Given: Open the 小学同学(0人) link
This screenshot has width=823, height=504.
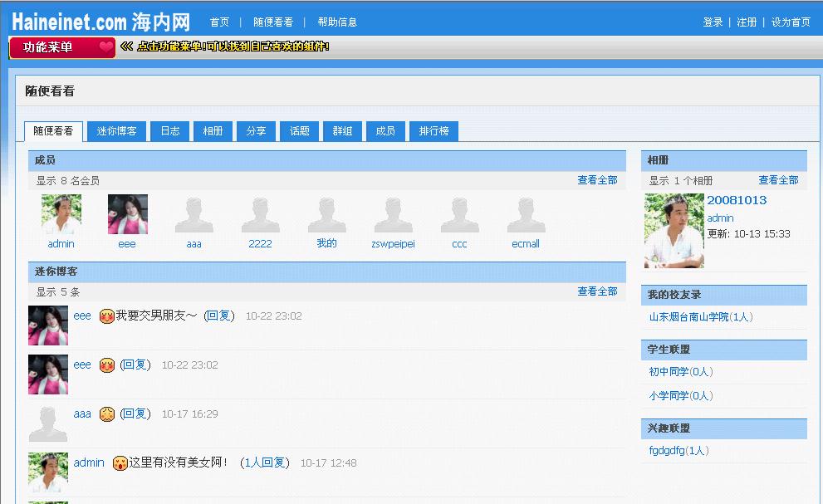Looking at the screenshot, I should pos(681,396).
